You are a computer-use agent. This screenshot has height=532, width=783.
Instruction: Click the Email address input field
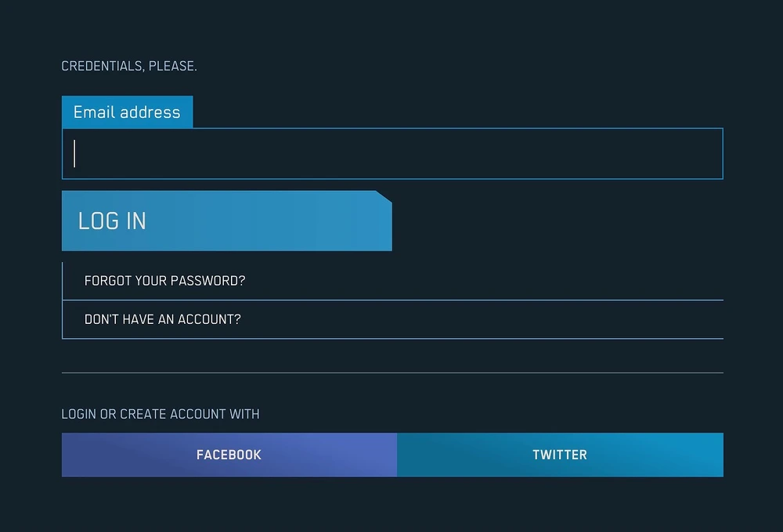point(391,154)
